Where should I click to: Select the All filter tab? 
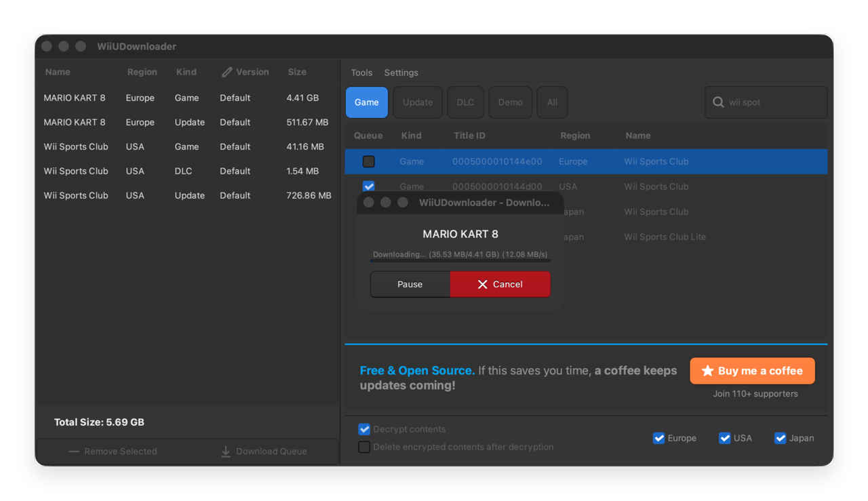[552, 102]
